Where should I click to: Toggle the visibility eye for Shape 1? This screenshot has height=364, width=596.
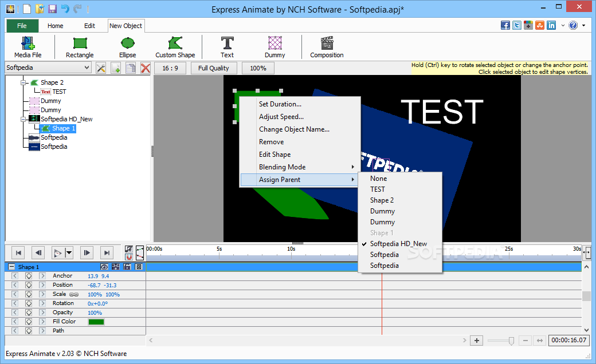104,267
